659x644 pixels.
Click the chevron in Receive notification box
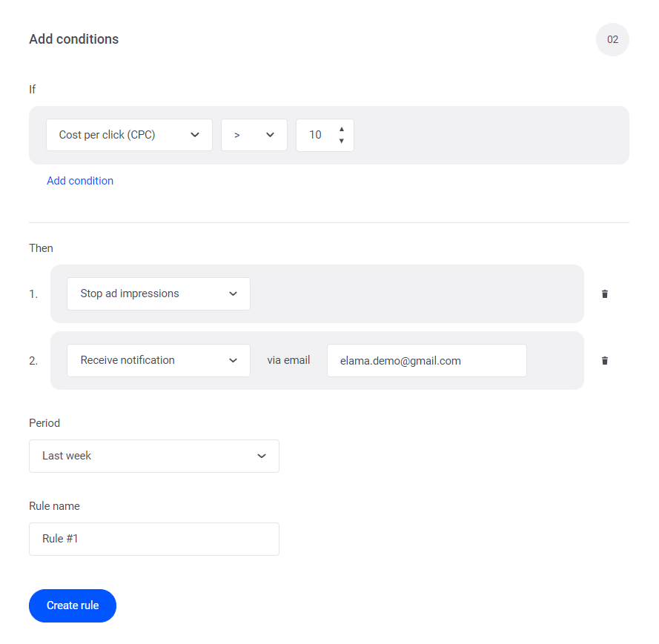click(x=233, y=360)
